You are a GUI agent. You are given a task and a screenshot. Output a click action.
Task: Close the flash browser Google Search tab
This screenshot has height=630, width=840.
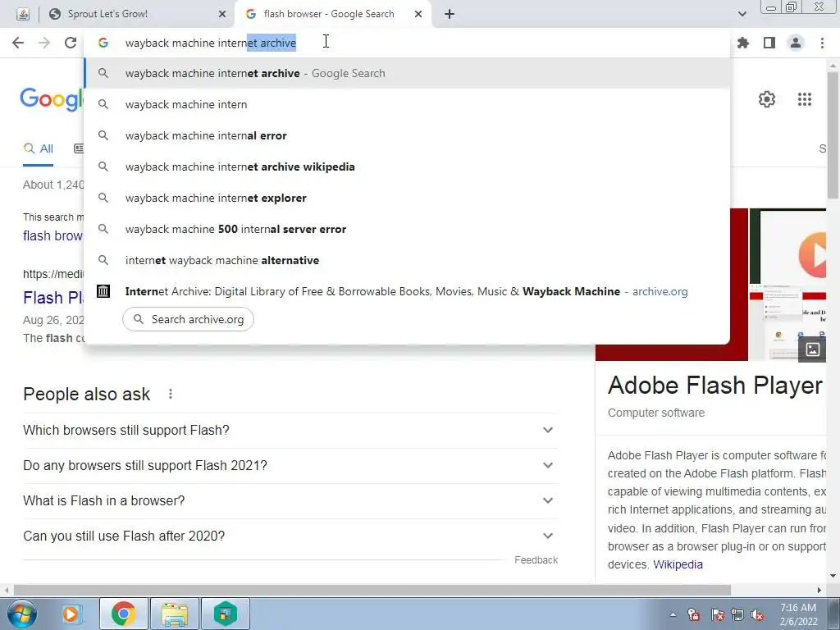coord(418,14)
